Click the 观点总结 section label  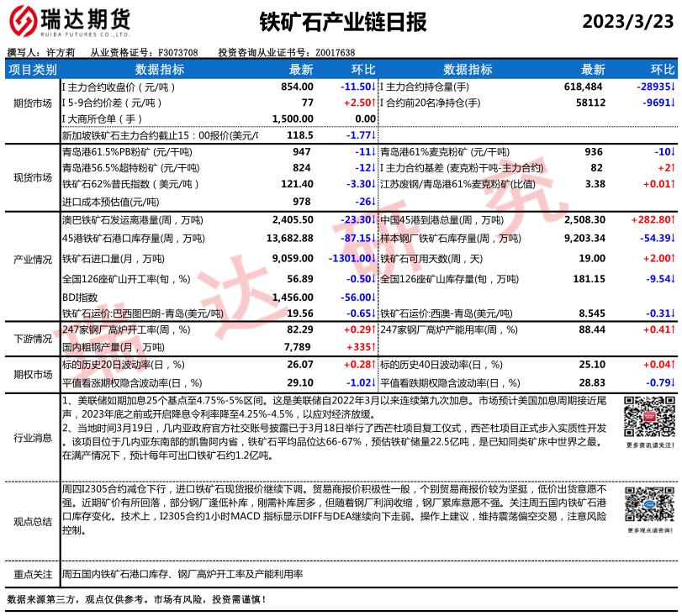pos(32,521)
